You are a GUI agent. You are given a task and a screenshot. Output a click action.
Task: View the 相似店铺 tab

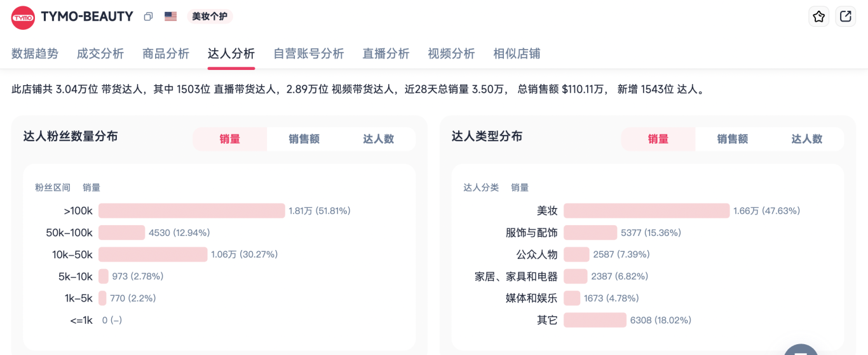click(517, 54)
